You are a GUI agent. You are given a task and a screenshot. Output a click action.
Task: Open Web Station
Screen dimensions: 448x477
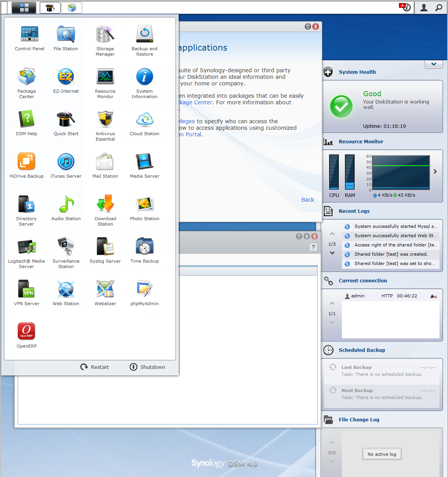66,293
